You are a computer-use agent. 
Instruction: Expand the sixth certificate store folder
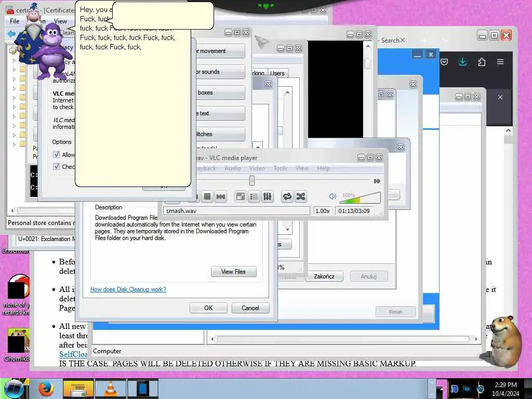click(x=14, y=107)
